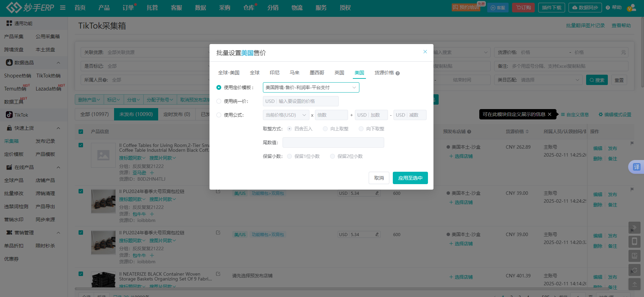Open the 未发布 (10090) tab
The height and width of the screenshot is (297, 644).
pos(136,114)
